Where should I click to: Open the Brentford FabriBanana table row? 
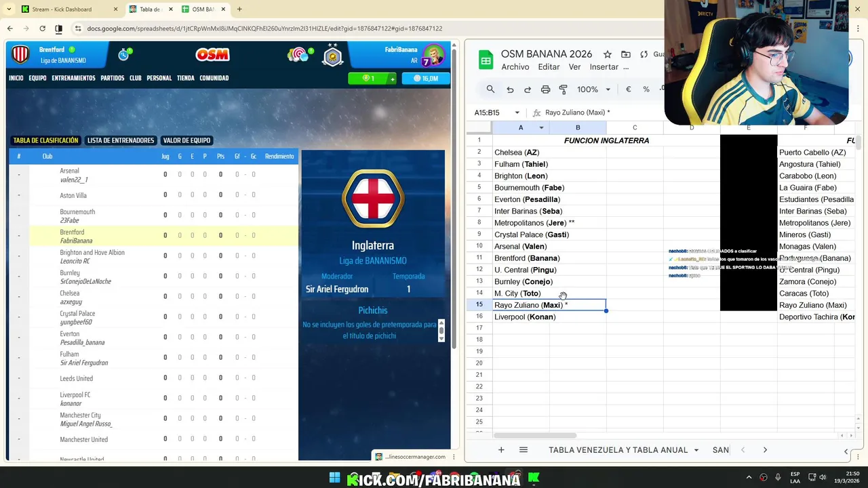click(153, 235)
